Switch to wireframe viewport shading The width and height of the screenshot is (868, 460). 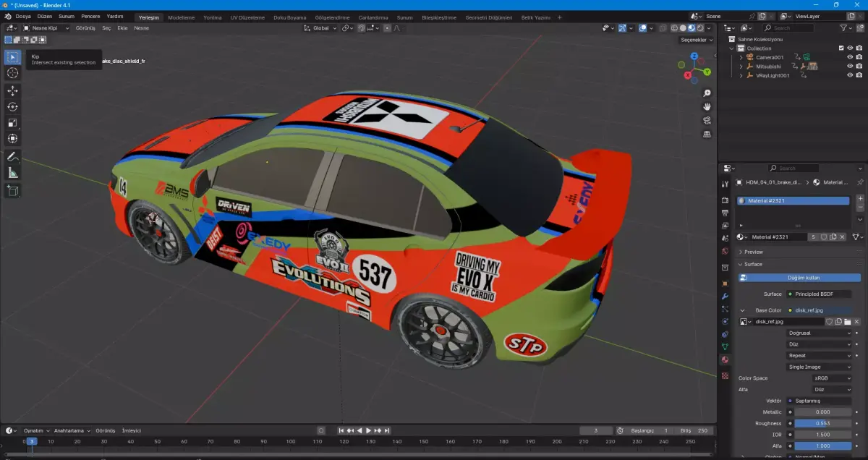click(674, 28)
